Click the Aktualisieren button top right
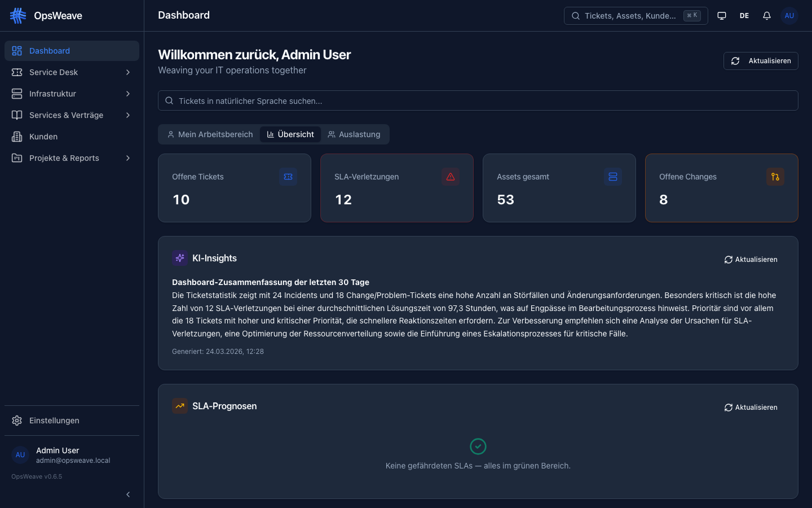Screen dimensions: 812x508 pos(761,60)
